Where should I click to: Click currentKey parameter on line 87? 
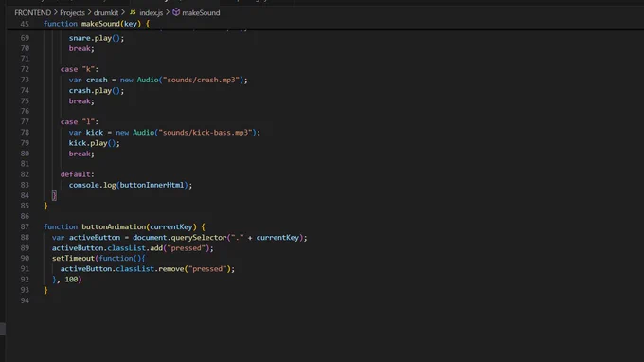click(170, 226)
